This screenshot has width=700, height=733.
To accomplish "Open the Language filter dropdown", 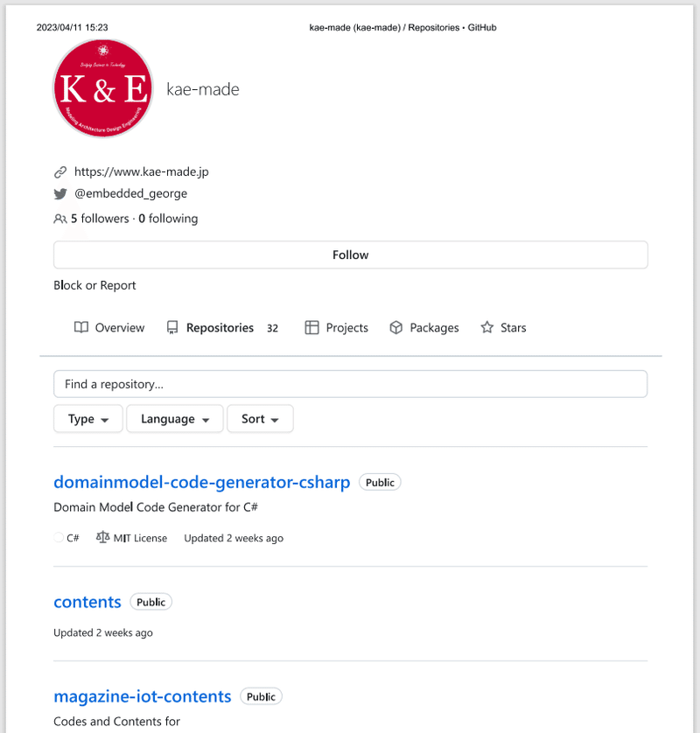I will (x=174, y=418).
